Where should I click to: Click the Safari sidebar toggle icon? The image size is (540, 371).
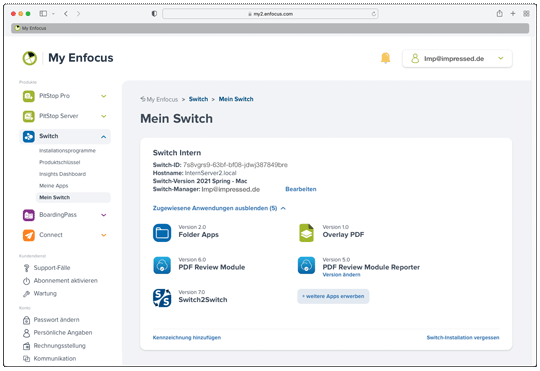click(x=43, y=14)
